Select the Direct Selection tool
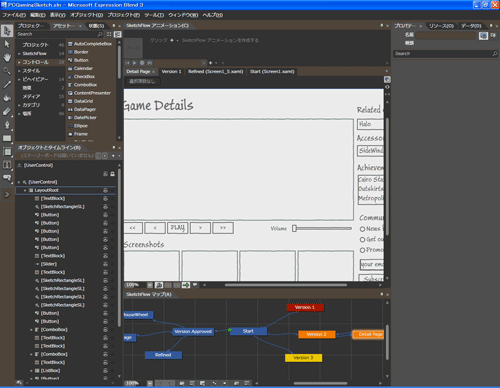This screenshot has width=500, height=388. 7,44
